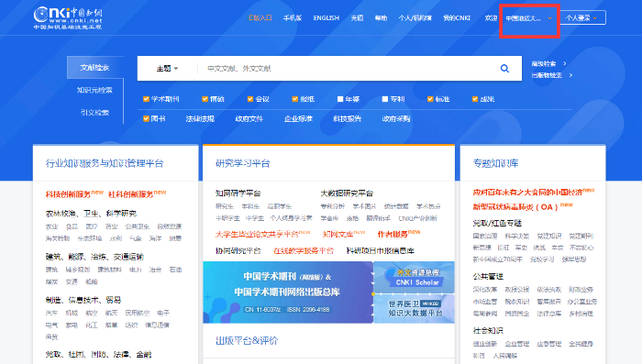
Task: Open the 个人登录 dropdown
Action: coord(582,18)
